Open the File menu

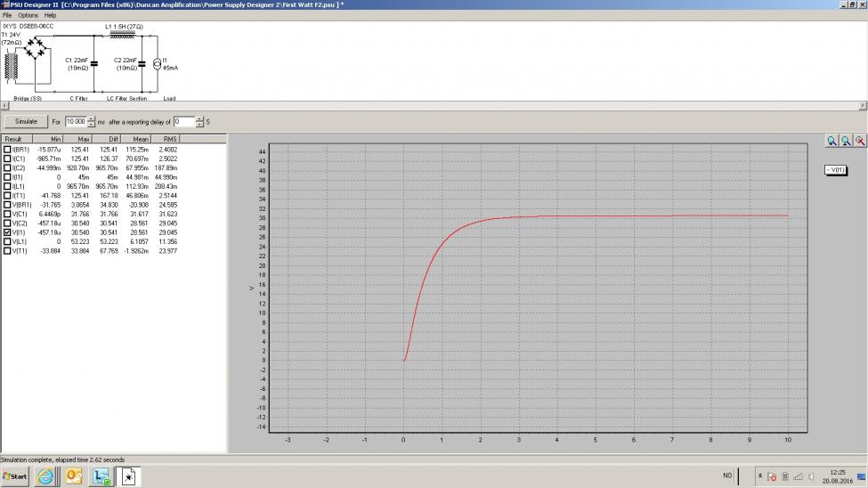click(7, 15)
